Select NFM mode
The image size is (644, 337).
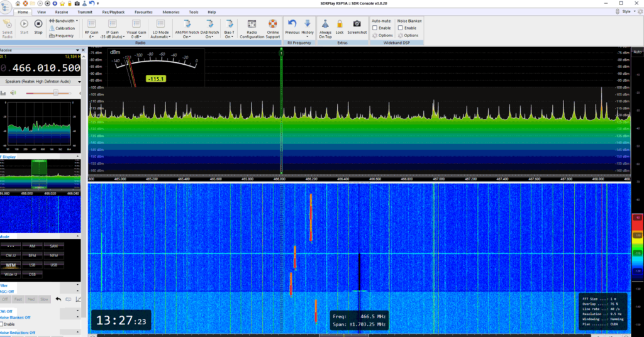click(53, 256)
